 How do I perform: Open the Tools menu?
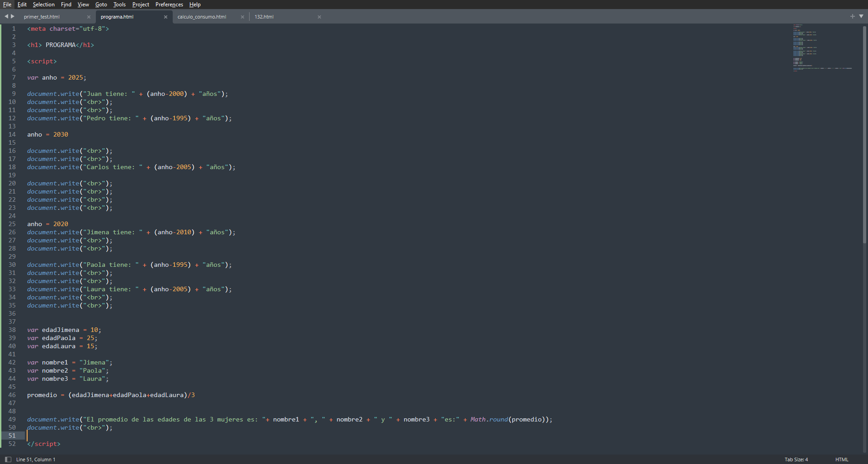click(x=119, y=5)
